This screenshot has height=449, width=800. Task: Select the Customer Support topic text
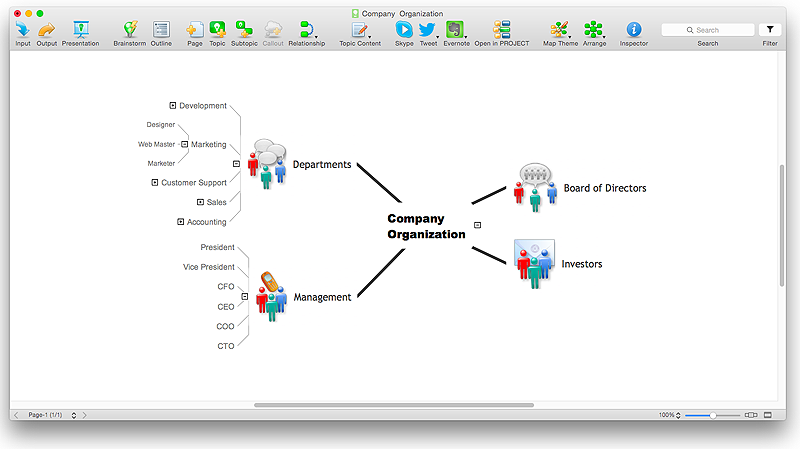click(x=194, y=183)
